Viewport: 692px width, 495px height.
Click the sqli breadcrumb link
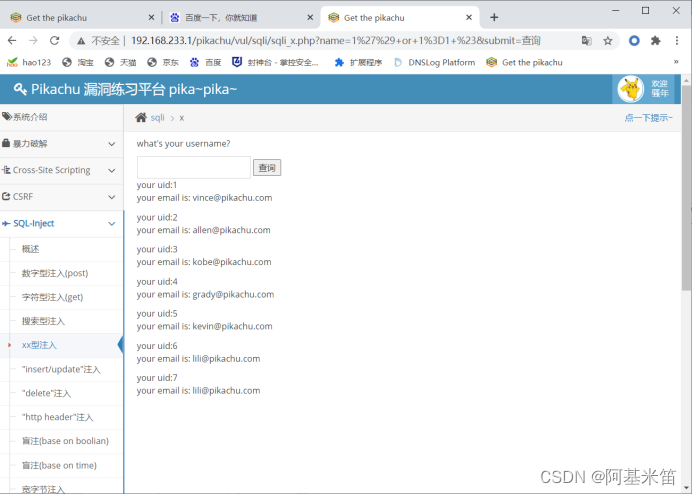[158, 118]
